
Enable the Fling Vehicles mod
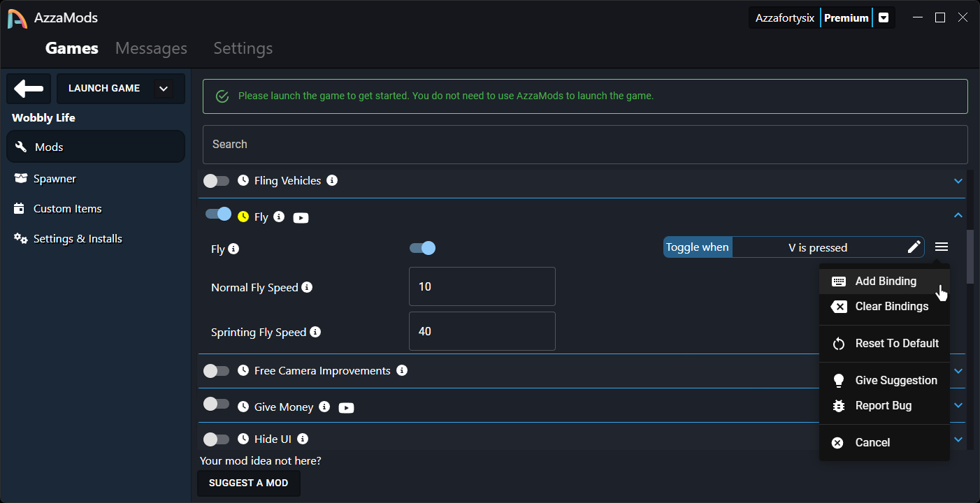(216, 180)
